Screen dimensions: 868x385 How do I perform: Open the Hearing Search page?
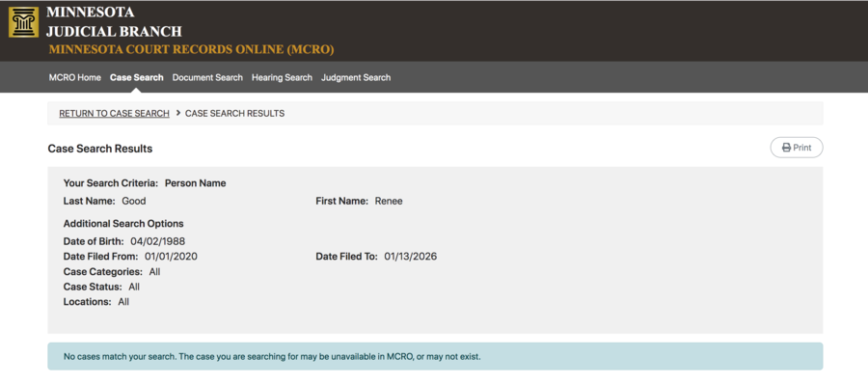(x=282, y=77)
